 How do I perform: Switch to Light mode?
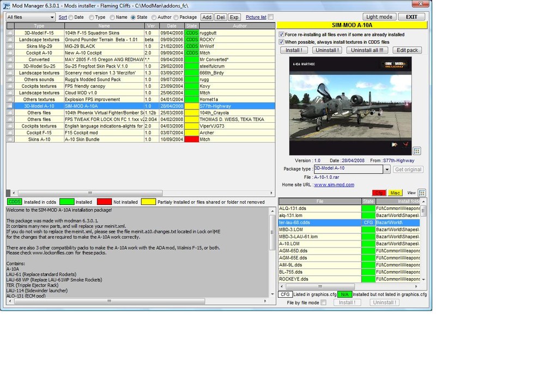pyautogui.click(x=379, y=17)
